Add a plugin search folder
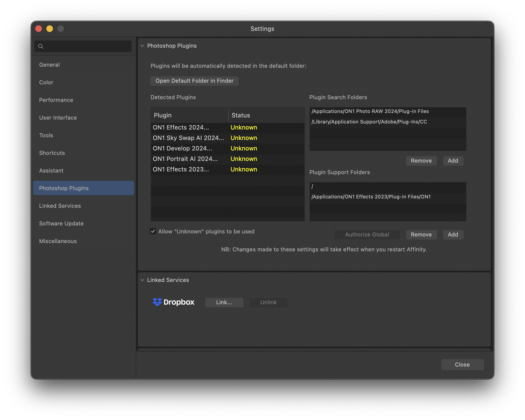 (x=453, y=161)
